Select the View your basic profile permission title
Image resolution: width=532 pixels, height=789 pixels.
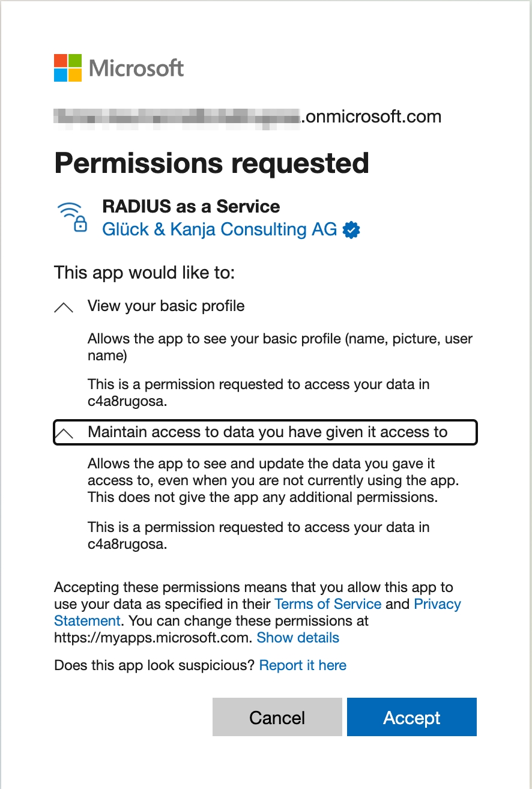[x=166, y=306]
